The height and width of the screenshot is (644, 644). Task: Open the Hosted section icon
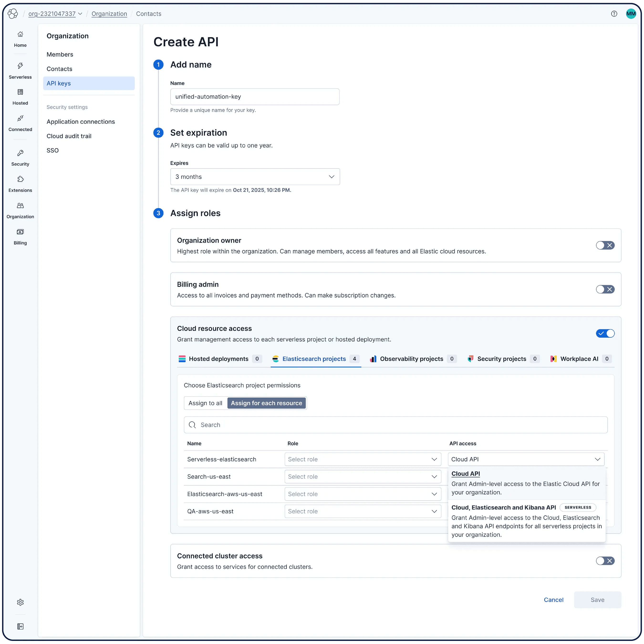(20, 92)
